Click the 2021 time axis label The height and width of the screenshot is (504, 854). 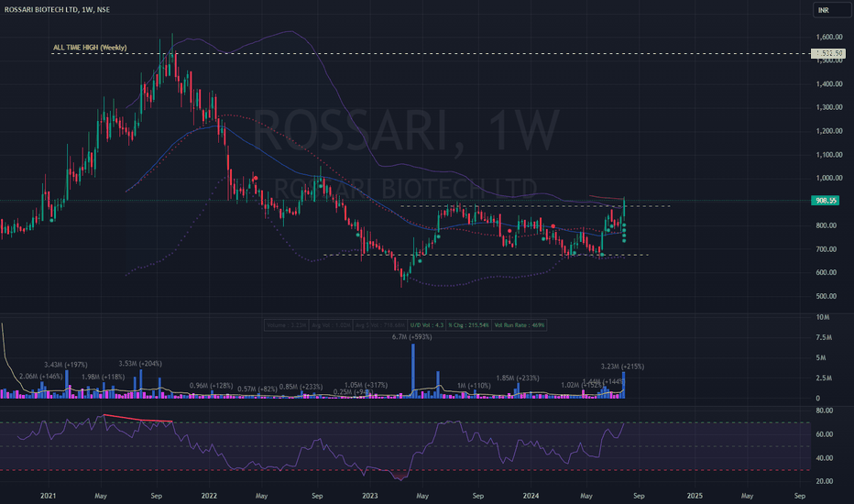(x=48, y=496)
